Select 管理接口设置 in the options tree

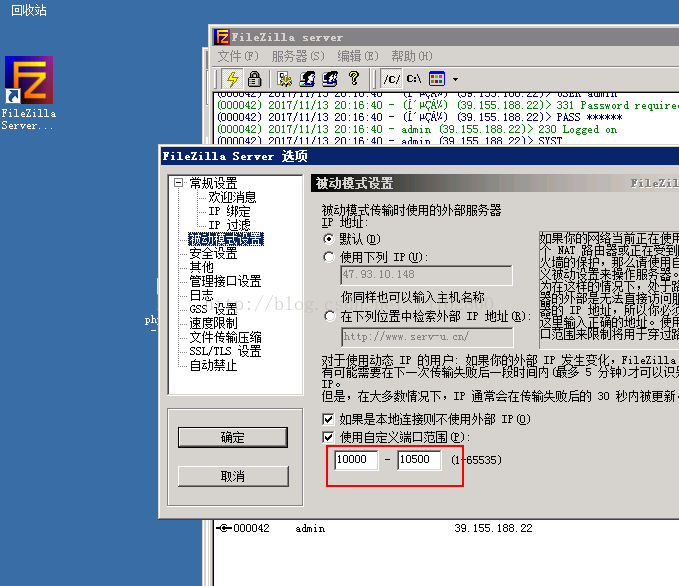(x=225, y=281)
